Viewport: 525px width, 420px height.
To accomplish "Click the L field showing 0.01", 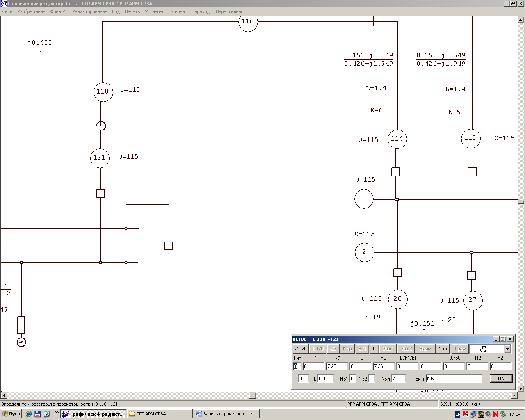I will [326, 379].
